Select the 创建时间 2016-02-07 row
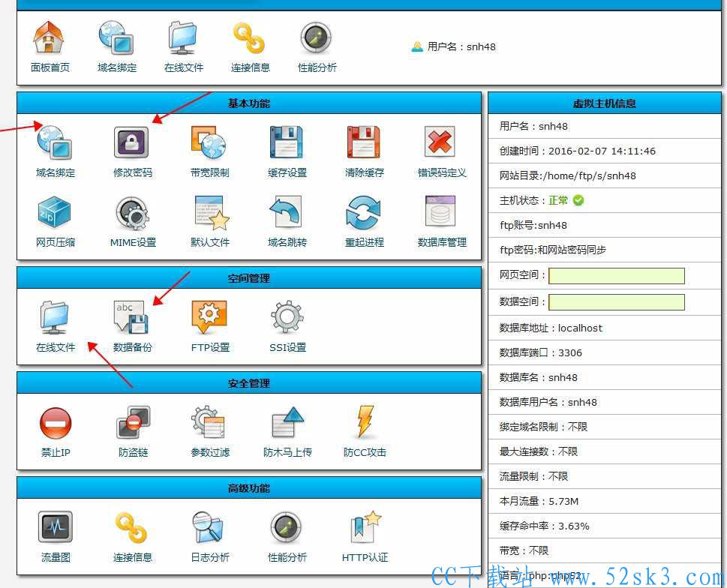Screen dimensions: 727x588 click(605, 151)
